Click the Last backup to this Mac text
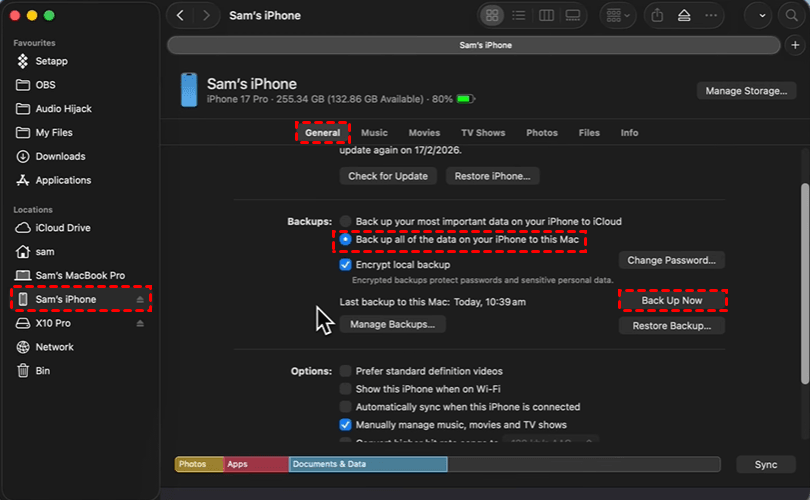Image resolution: width=810 pixels, height=500 pixels. click(432, 302)
